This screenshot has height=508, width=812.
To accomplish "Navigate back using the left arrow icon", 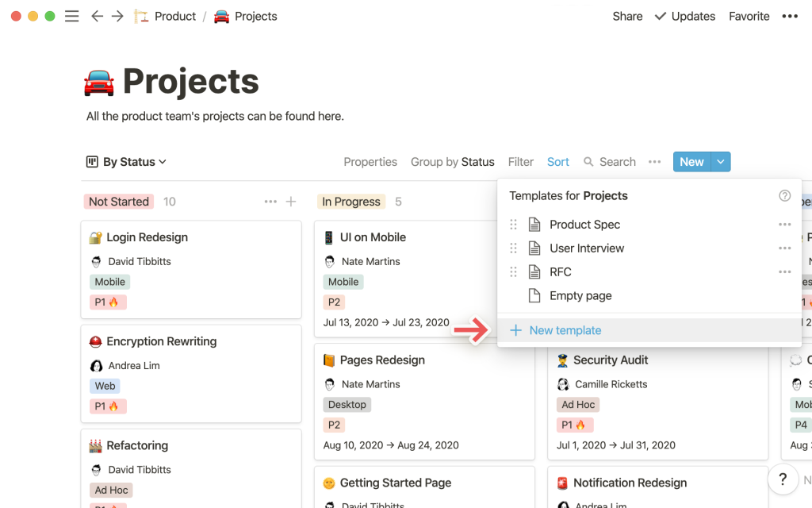I will pyautogui.click(x=97, y=16).
